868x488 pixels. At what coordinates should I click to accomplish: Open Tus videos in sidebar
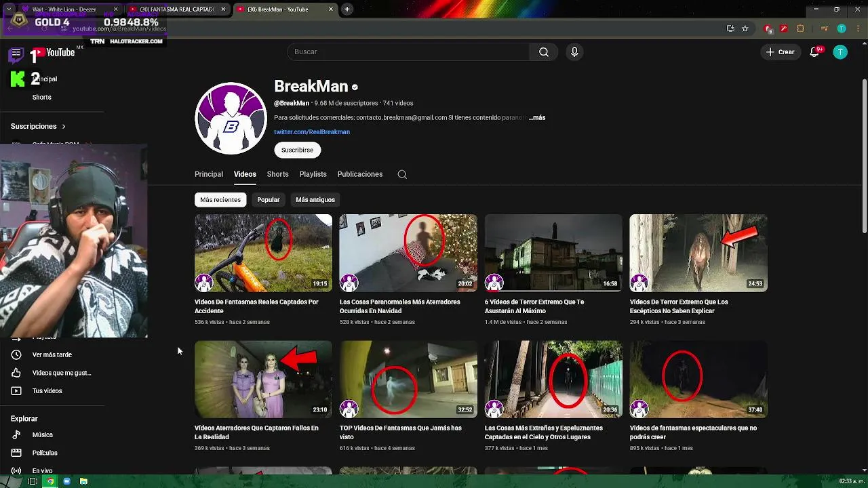click(47, 390)
